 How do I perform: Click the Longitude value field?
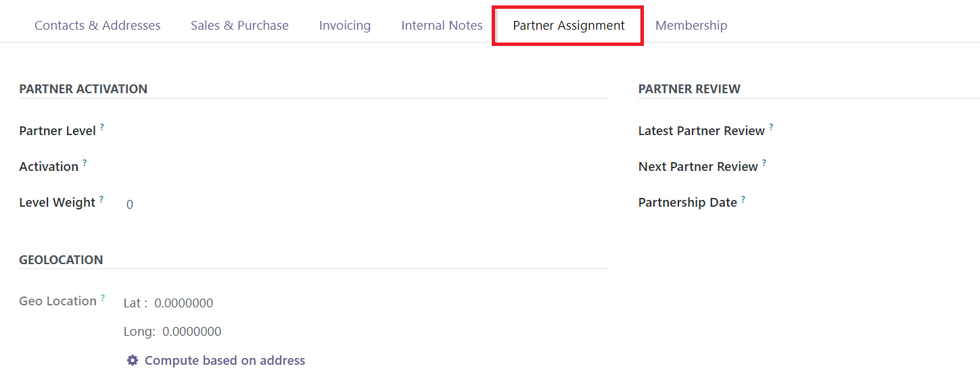pyautogui.click(x=192, y=332)
